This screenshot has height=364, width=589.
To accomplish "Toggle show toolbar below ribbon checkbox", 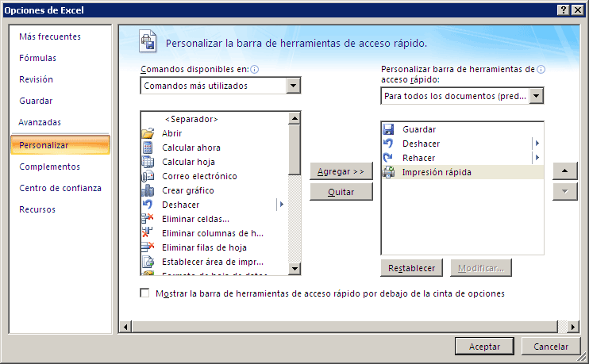I will 144,293.
